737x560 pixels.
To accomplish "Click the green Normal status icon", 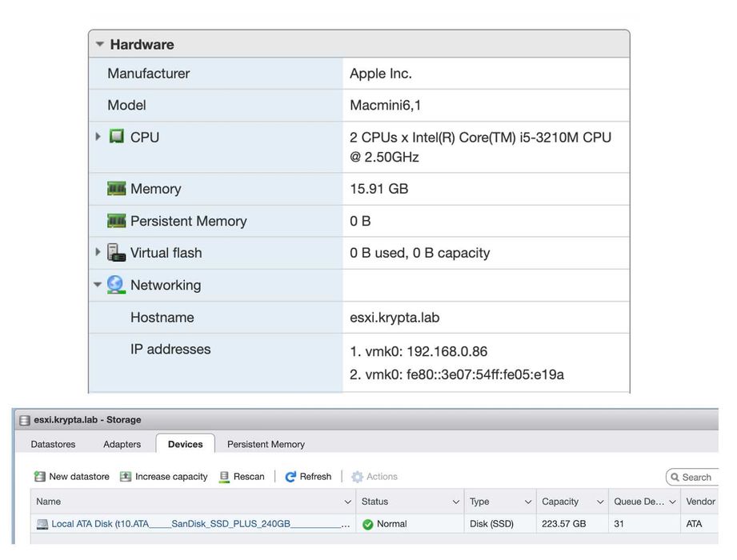I will click(x=368, y=524).
